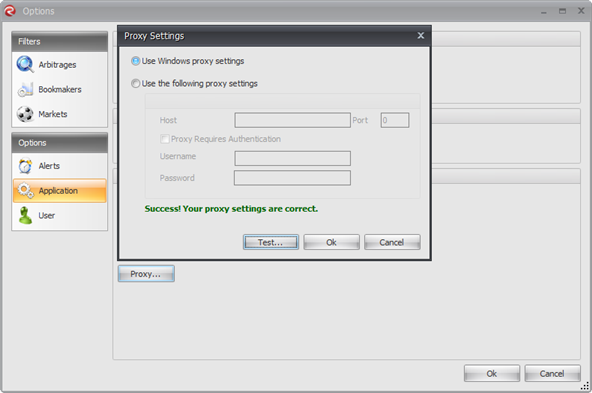This screenshot has width=592, height=393.
Task: Select Use Windows proxy settings radio button
Action: click(135, 61)
